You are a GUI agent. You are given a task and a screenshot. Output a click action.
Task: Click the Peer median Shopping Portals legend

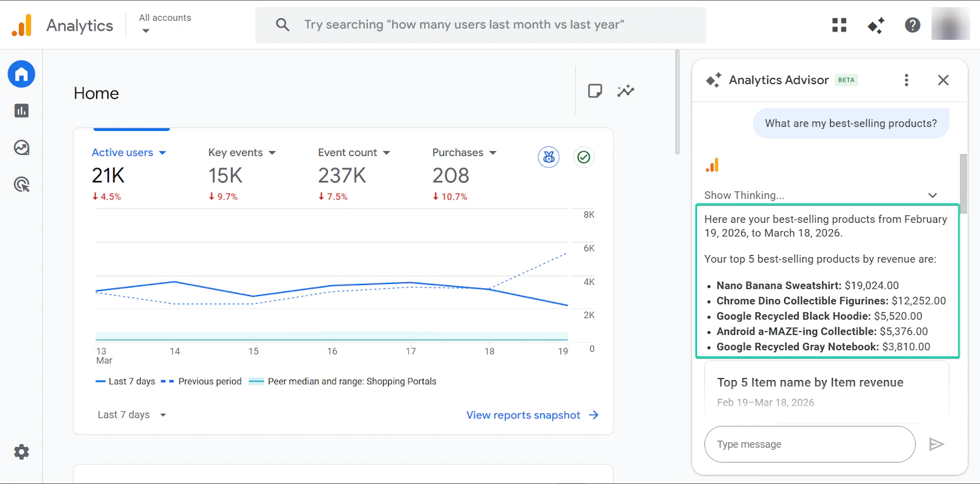click(x=343, y=381)
